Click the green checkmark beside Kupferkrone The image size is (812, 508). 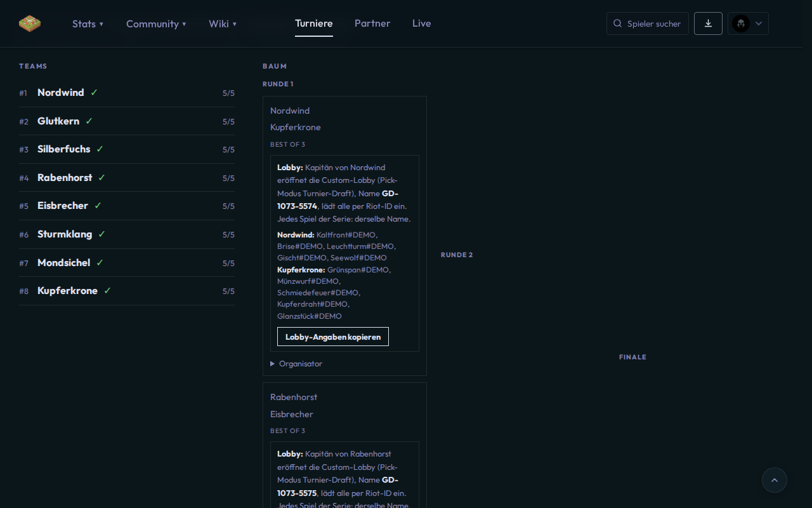click(x=107, y=291)
